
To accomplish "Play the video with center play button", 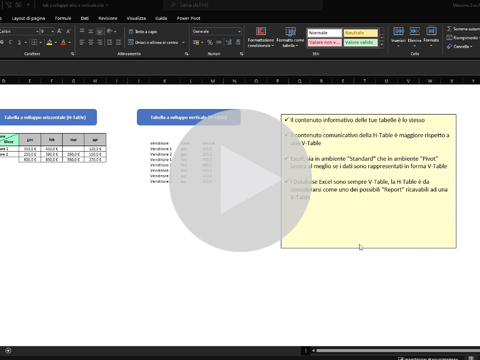I will 240,180.
